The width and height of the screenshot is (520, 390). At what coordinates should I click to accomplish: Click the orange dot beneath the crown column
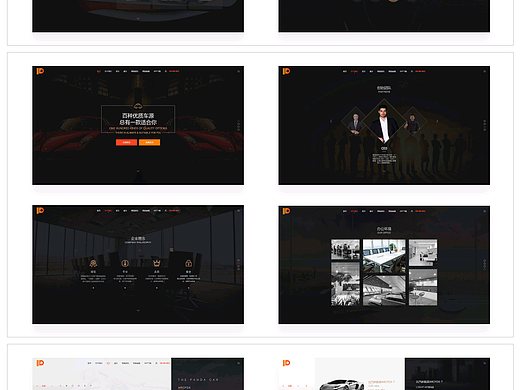click(157, 288)
